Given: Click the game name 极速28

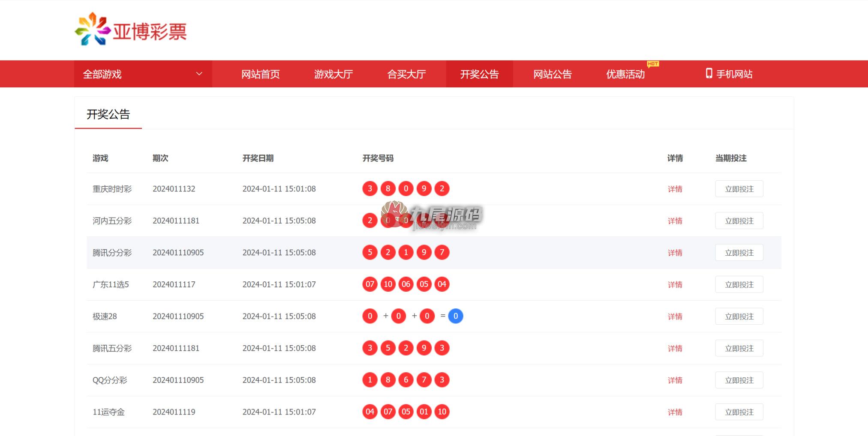Looking at the screenshot, I should click(x=105, y=316).
